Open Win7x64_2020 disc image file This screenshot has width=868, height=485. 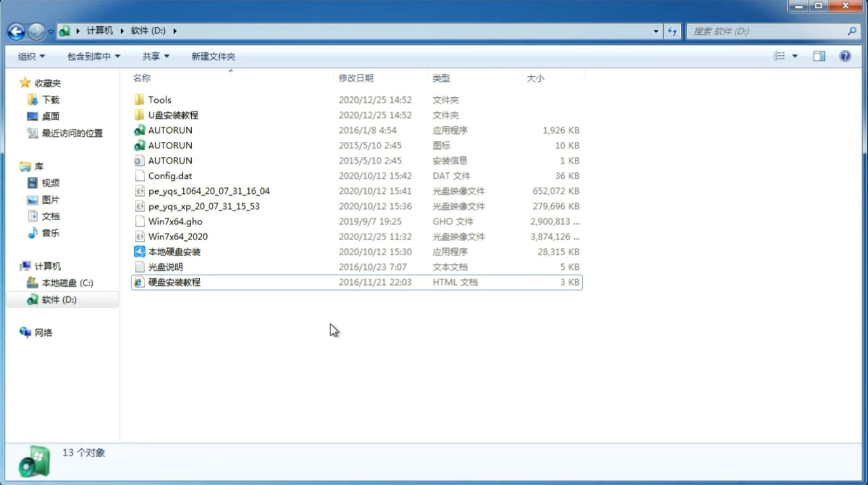pos(177,236)
